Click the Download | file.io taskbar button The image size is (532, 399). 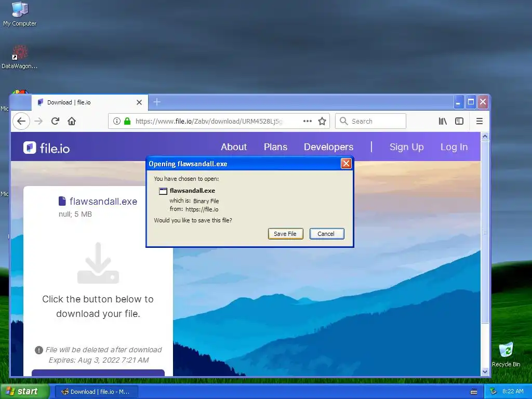[96, 392]
